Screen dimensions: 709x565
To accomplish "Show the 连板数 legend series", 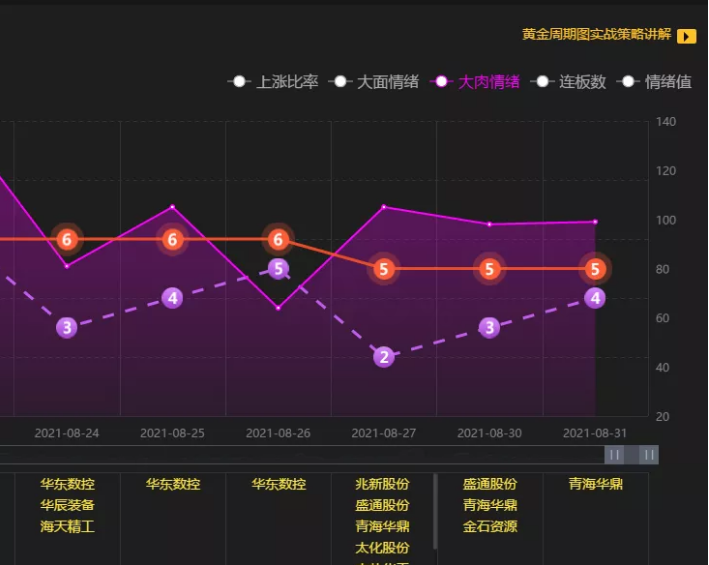I will click(572, 82).
